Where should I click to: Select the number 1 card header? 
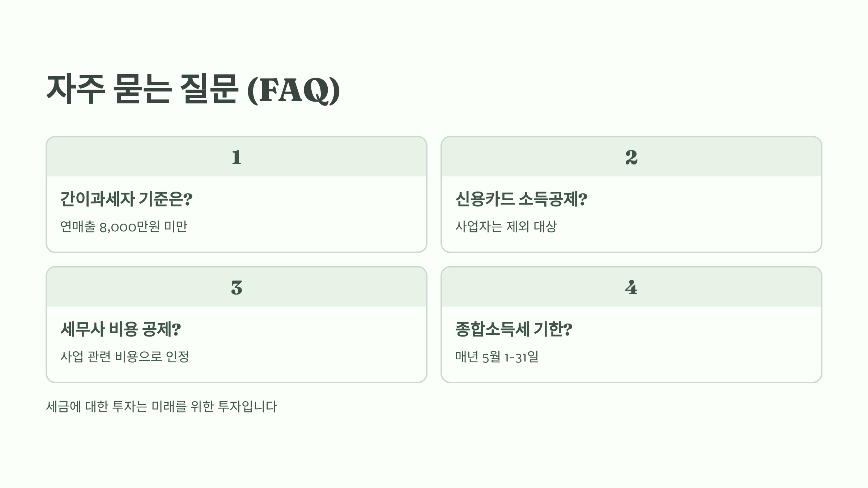click(x=237, y=157)
